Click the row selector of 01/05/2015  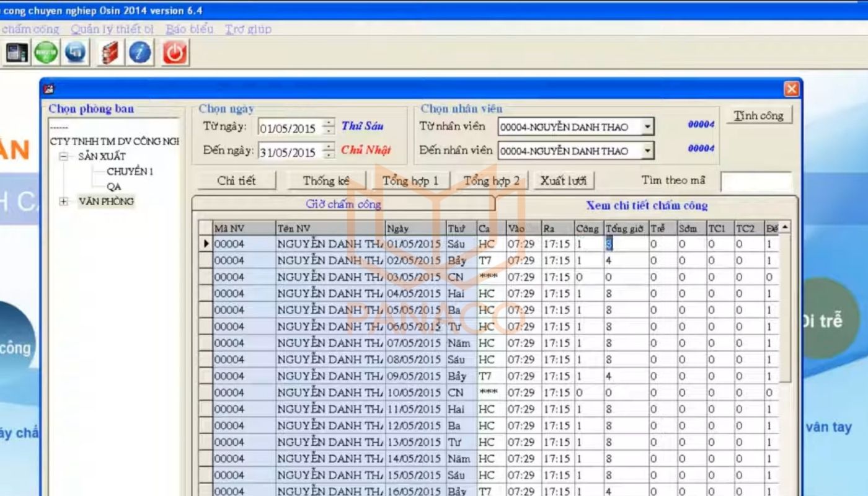click(x=206, y=244)
